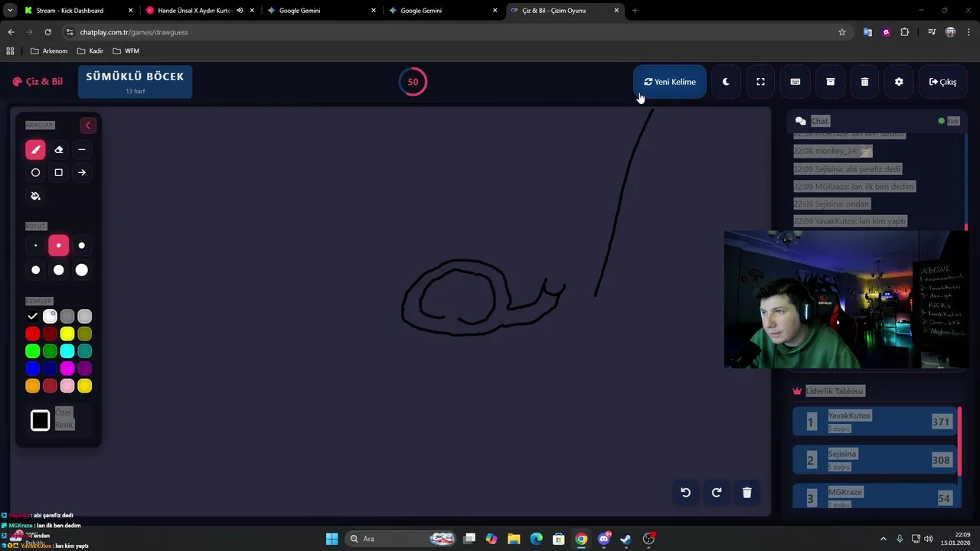Select the smallest brush size dot

[x=35, y=246]
